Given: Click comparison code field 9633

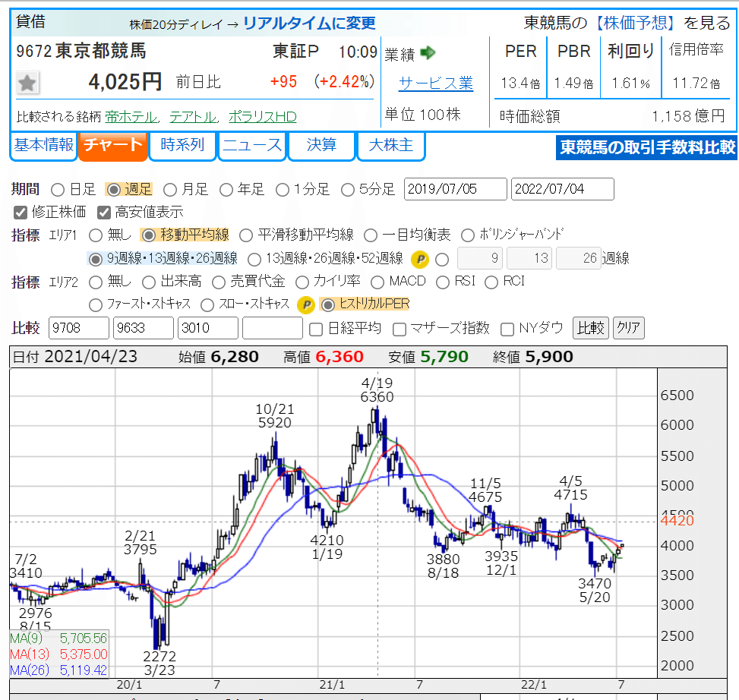Looking at the screenshot, I should pos(144,328).
